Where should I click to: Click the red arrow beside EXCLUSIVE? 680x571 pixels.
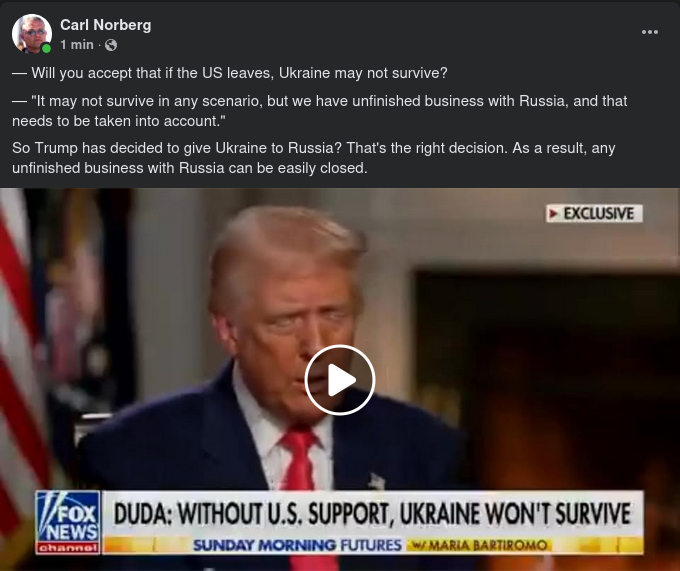553,213
